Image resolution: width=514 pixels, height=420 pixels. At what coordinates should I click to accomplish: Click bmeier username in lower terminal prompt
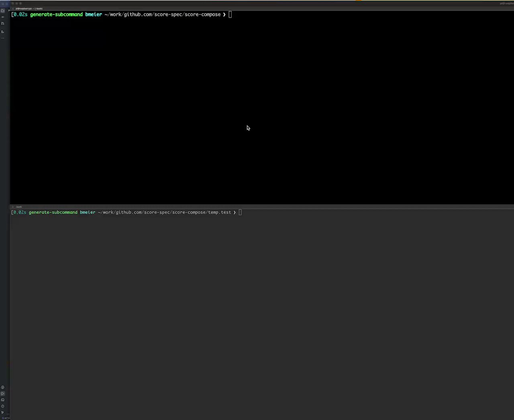pyautogui.click(x=88, y=212)
